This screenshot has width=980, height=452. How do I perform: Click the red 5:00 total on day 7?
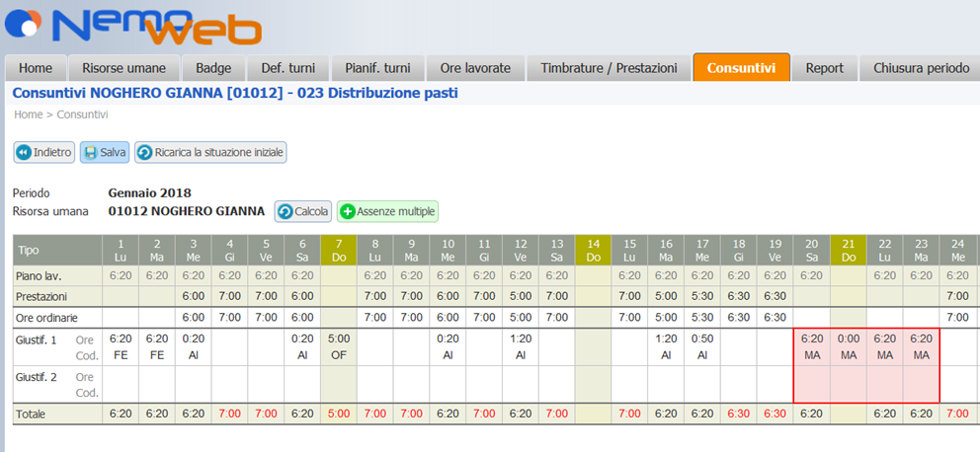pyautogui.click(x=338, y=414)
